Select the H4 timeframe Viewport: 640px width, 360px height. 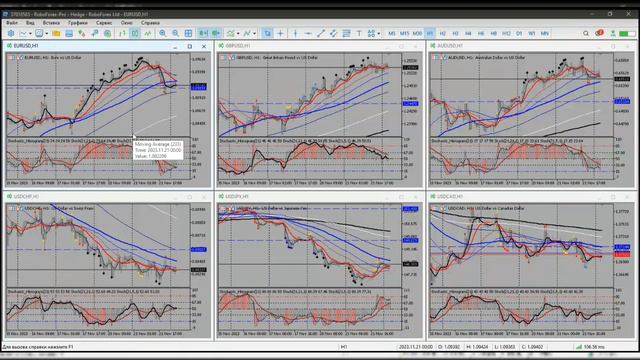[x=468, y=33]
